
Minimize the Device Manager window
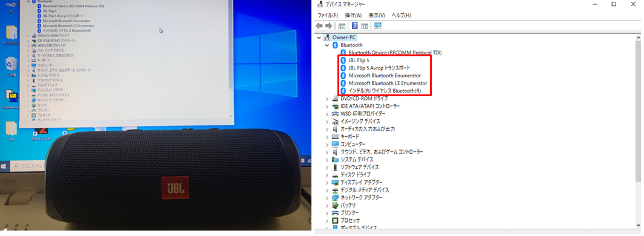point(595,4)
